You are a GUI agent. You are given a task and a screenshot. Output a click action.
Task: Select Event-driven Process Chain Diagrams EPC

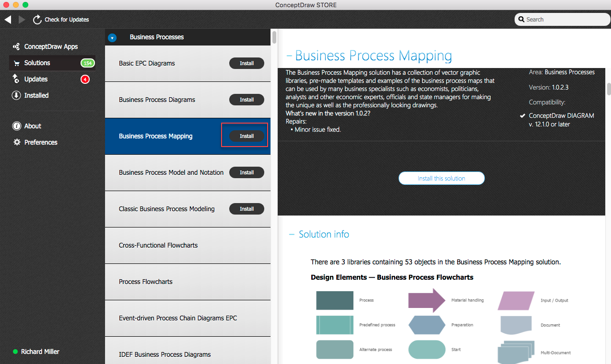(x=188, y=318)
